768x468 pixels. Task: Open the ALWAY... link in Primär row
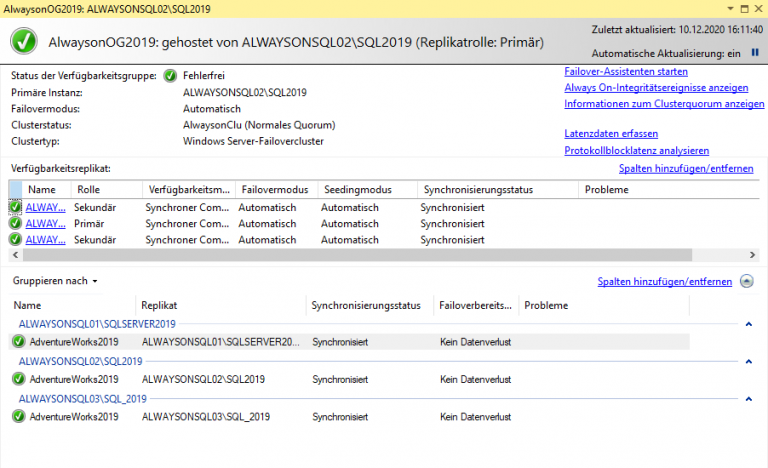46,223
